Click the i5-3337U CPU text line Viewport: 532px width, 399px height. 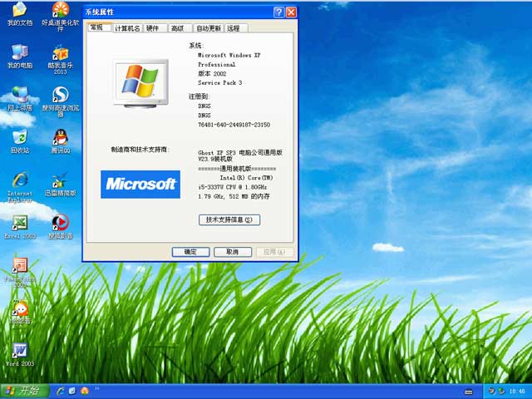233,187
